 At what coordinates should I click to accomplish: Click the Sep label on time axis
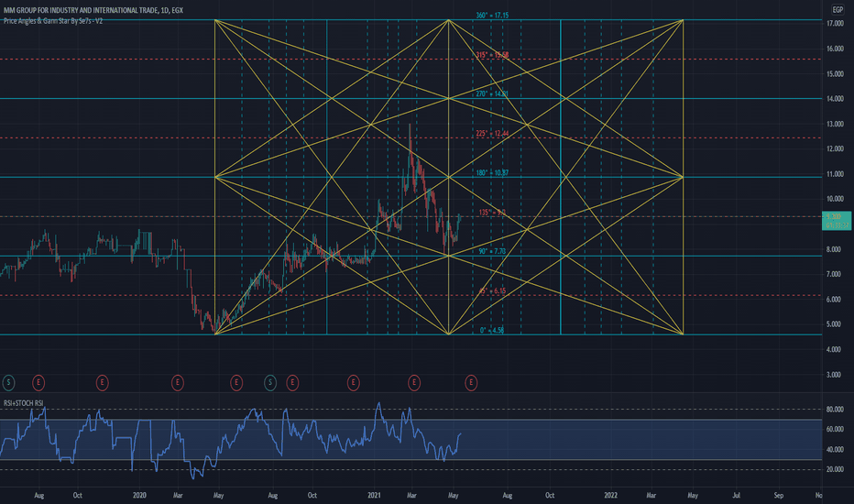pos(779,495)
